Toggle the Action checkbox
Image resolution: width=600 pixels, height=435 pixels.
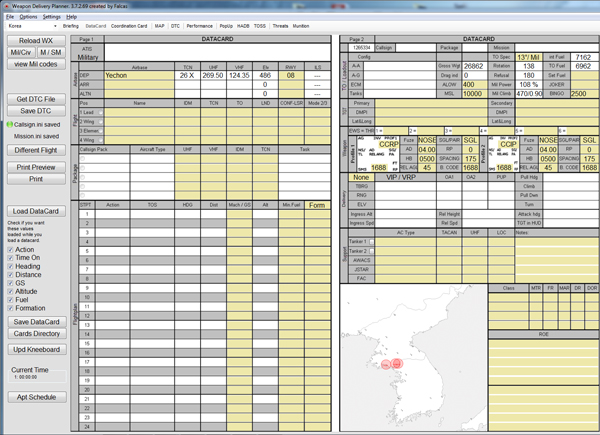[x=10, y=249]
